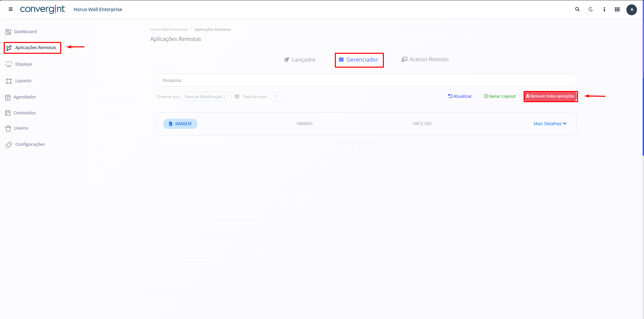This screenshot has width=644, height=319.
Task: Switch to the Lançador tab
Action: [x=300, y=60]
